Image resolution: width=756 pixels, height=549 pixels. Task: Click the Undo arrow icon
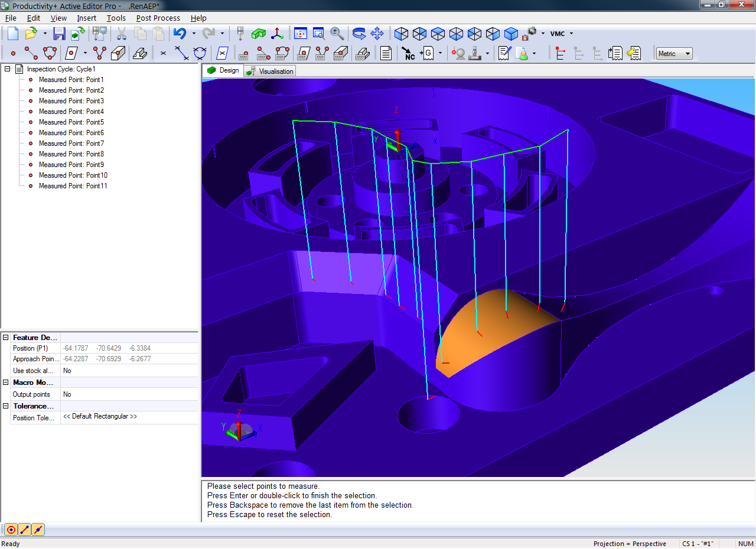(180, 34)
